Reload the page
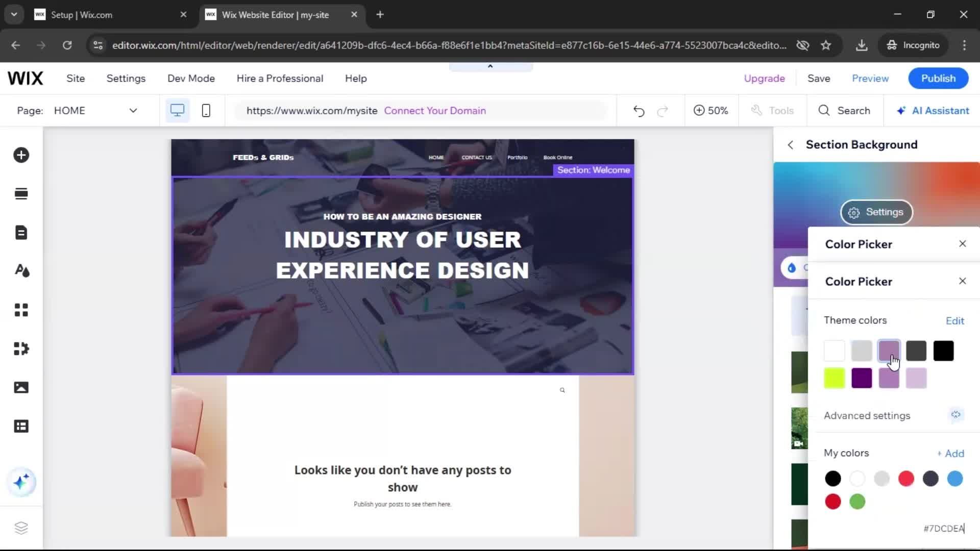 click(x=67, y=45)
